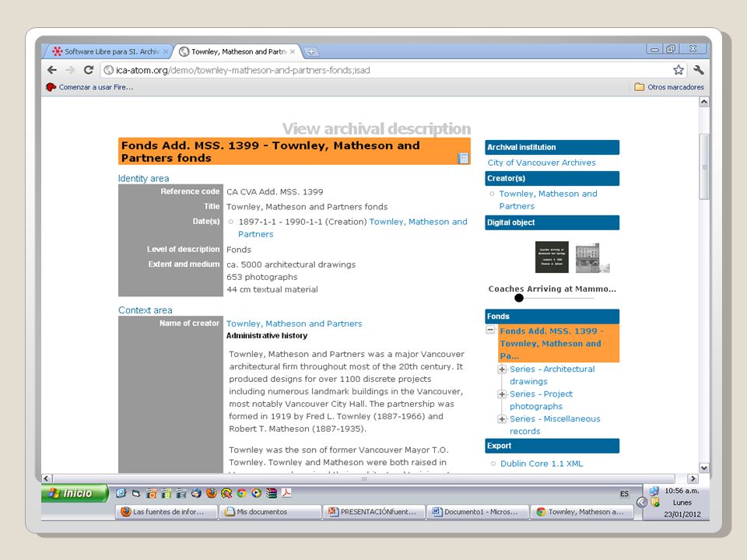Image resolution: width=747 pixels, height=560 pixels.
Task: Click the Show Desktop quick launch icon
Action: click(136, 493)
